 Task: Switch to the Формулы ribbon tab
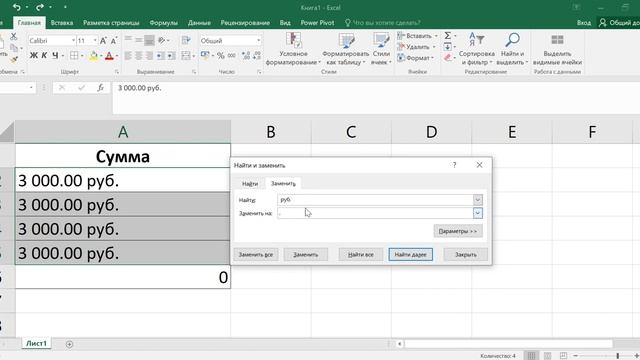tap(163, 23)
